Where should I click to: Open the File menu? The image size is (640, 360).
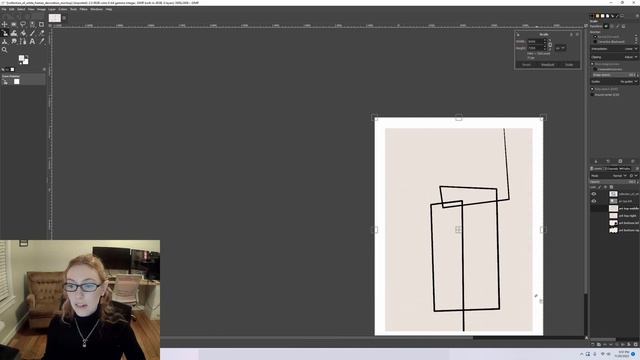[4, 9]
